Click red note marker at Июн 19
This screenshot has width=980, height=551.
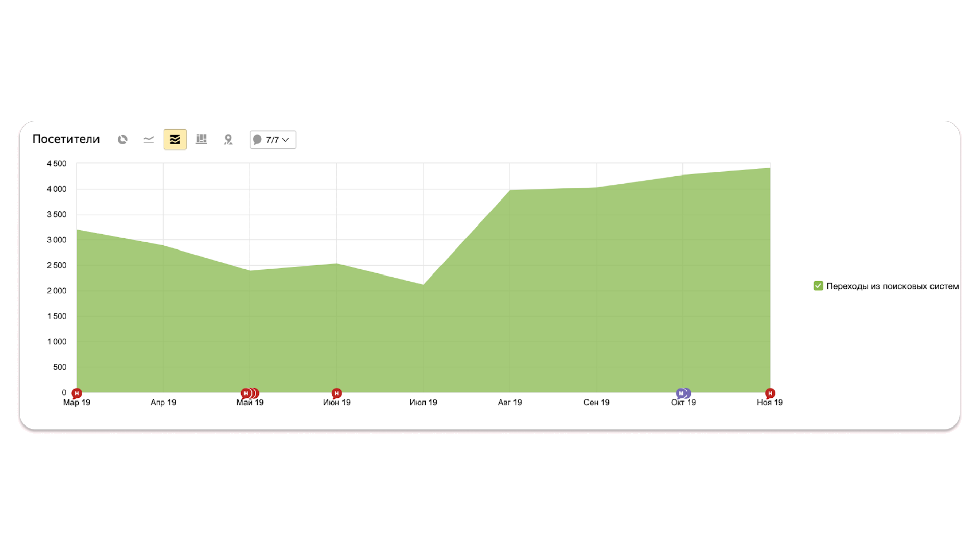coord(336,393)
